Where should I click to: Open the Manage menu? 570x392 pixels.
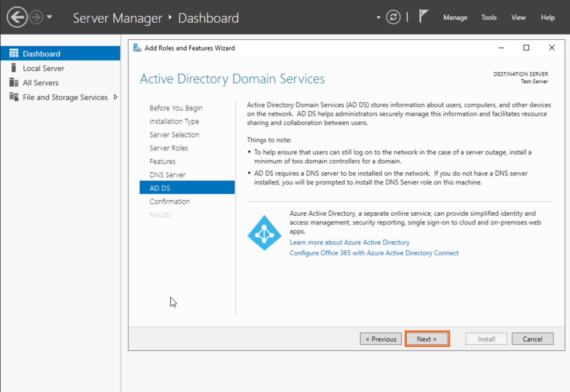455,17
